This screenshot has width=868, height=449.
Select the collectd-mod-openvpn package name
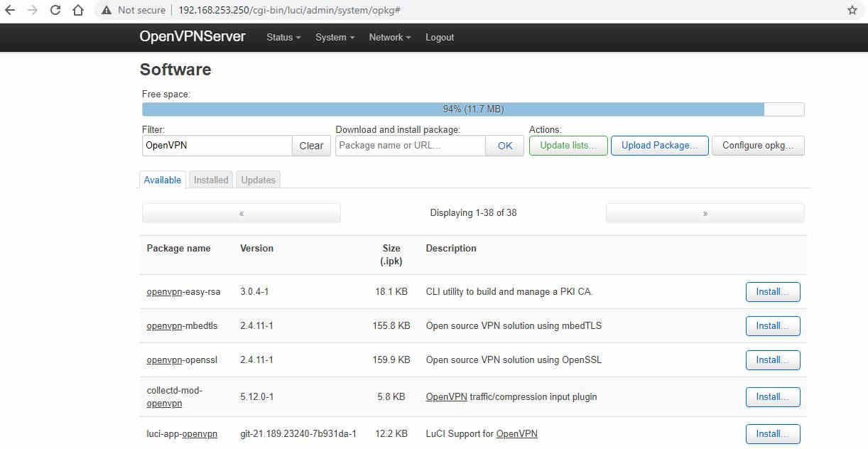175,397
